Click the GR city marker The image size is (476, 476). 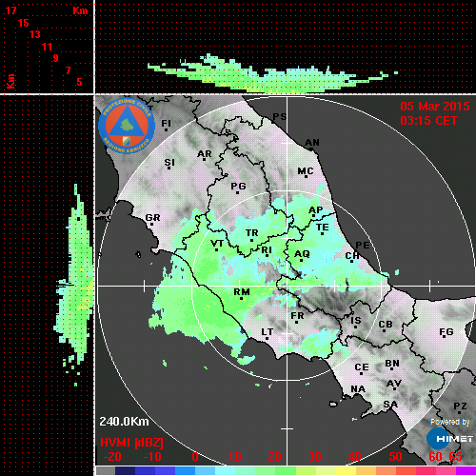pyautogui.click(x=151, y=225)
